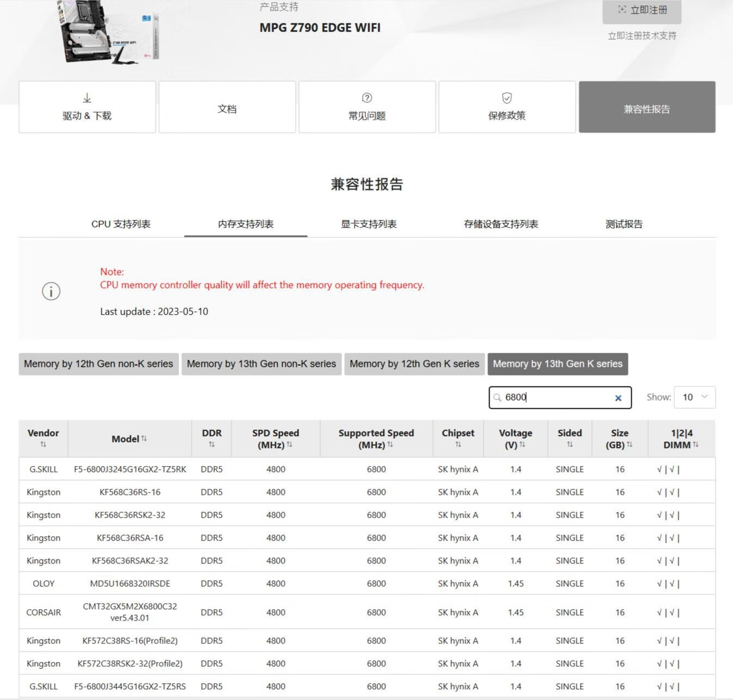
Task: Sort table by DDR column arrows
Action: click(x=211, y=445)
